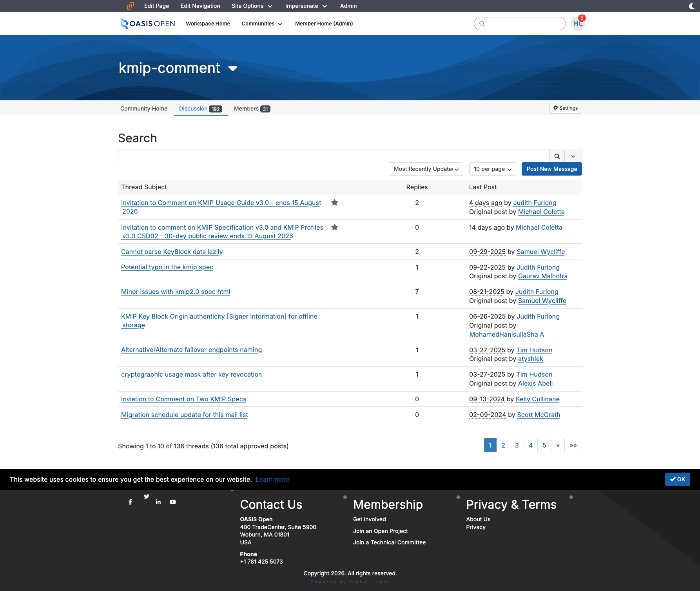
Task: Open cryptographic usage mask after key revocation
Action: (191, 374)
